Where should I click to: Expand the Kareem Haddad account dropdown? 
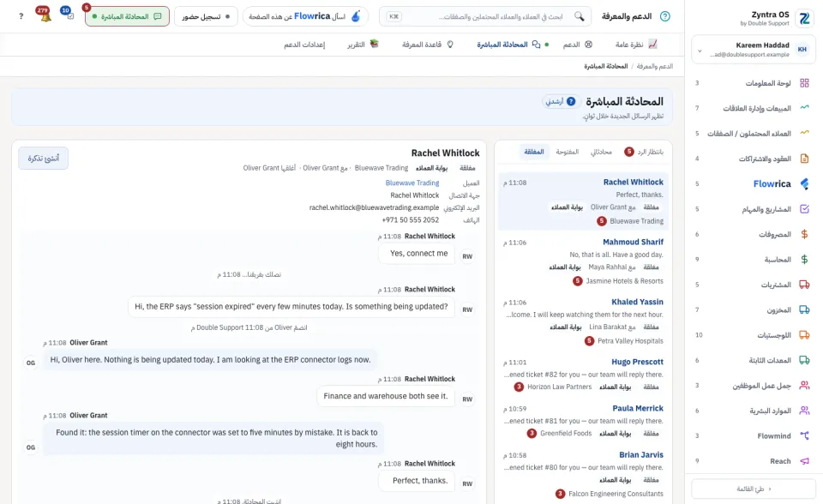coord(753,50)
